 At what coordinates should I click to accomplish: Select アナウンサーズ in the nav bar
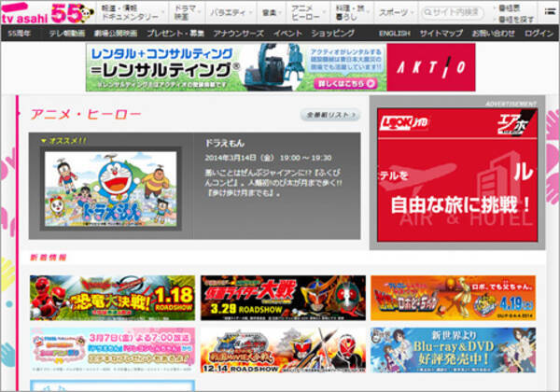click(x=239, y=34)
